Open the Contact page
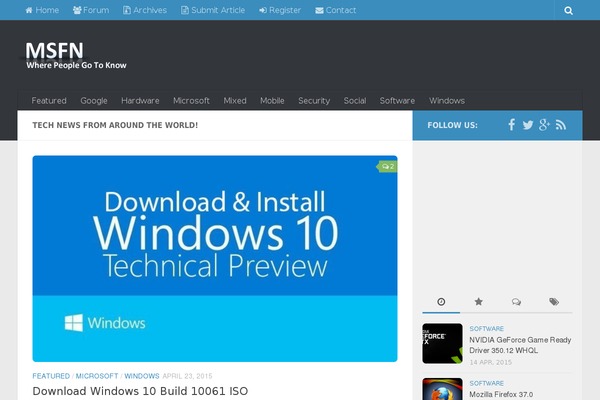Image resolution: width=600 pixels, height=400 pixels. [x=336, y=10]
